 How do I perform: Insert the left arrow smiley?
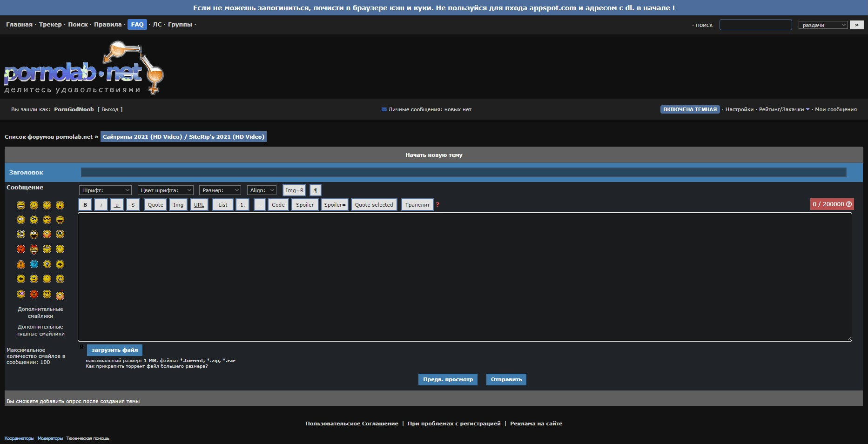[21, 279]
